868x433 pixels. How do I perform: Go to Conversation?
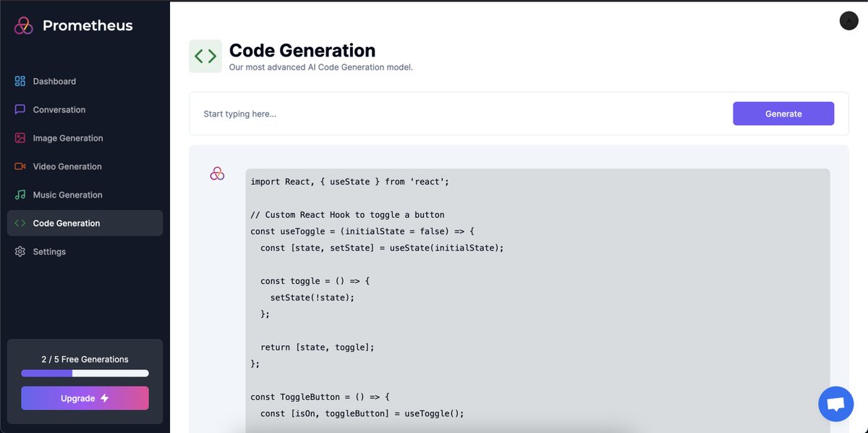click(85, 109)
